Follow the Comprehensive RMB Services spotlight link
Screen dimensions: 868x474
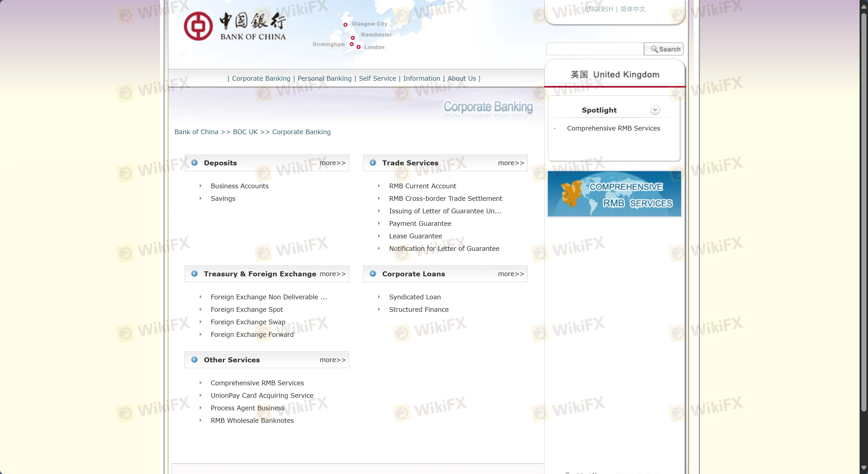[x=613, y=128]
